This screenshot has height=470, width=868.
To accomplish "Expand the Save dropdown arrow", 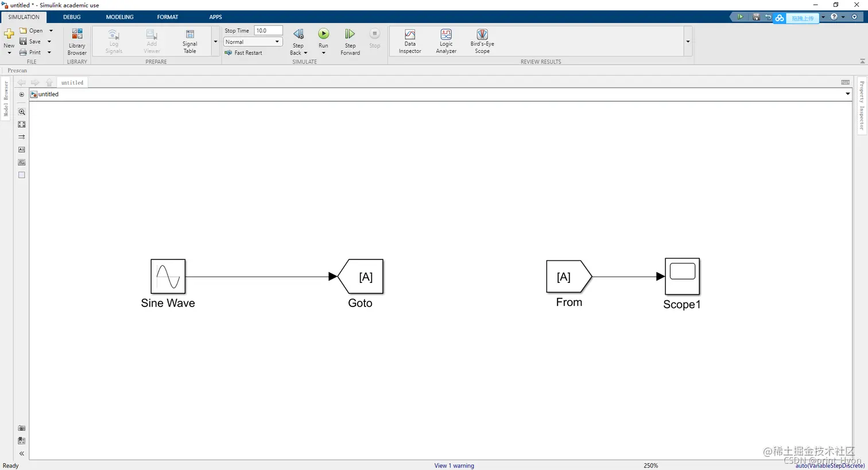I will point(49,41).
